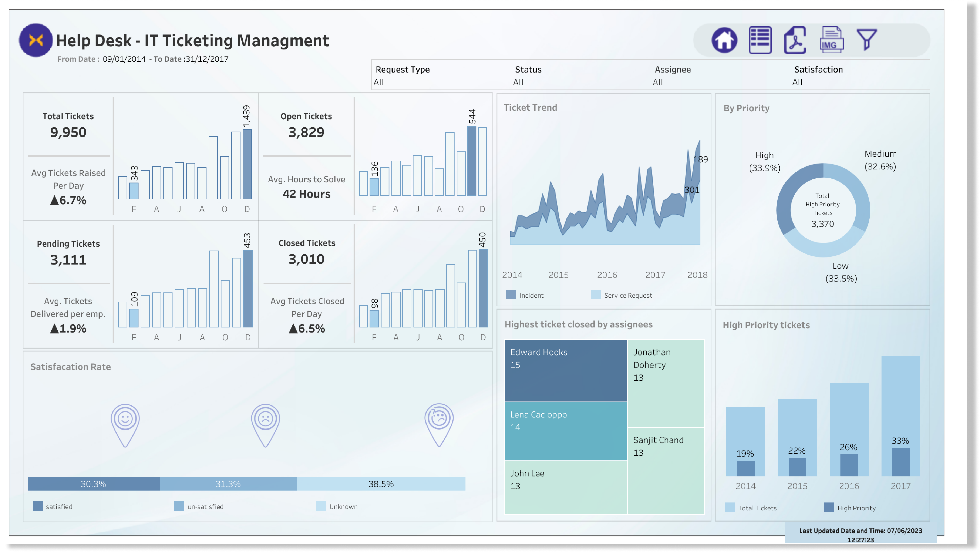Select the 98 bar in Closed Tickets chart
Screen dimensions: 980x552
pos(374,319)
